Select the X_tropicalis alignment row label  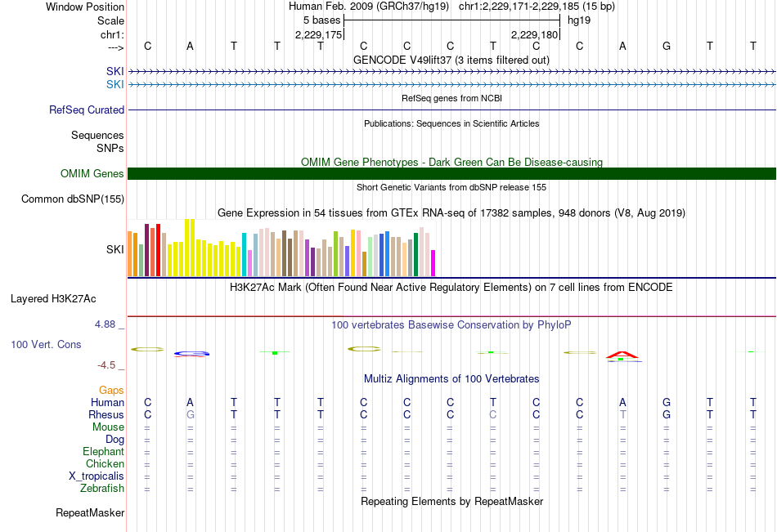[97, 476]
